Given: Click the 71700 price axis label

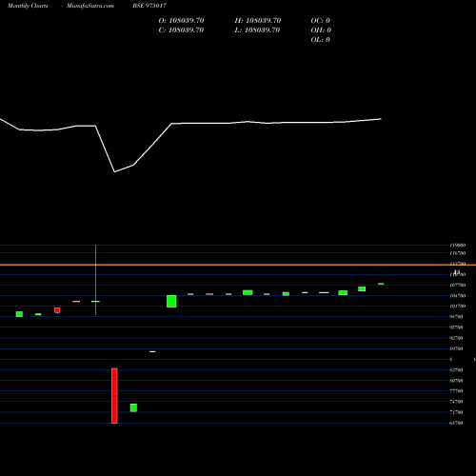Looking at the screenshot, I should tap(456, 412).
